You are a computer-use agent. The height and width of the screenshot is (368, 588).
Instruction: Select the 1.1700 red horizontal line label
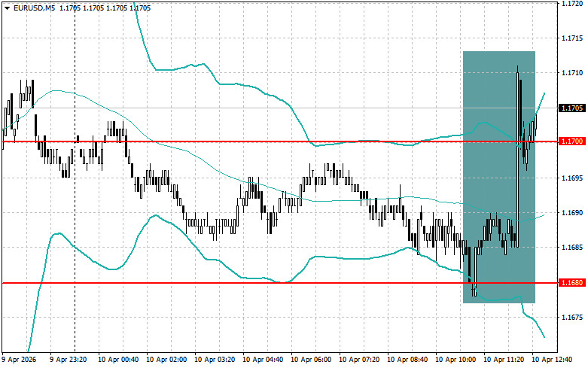(572, 141)
